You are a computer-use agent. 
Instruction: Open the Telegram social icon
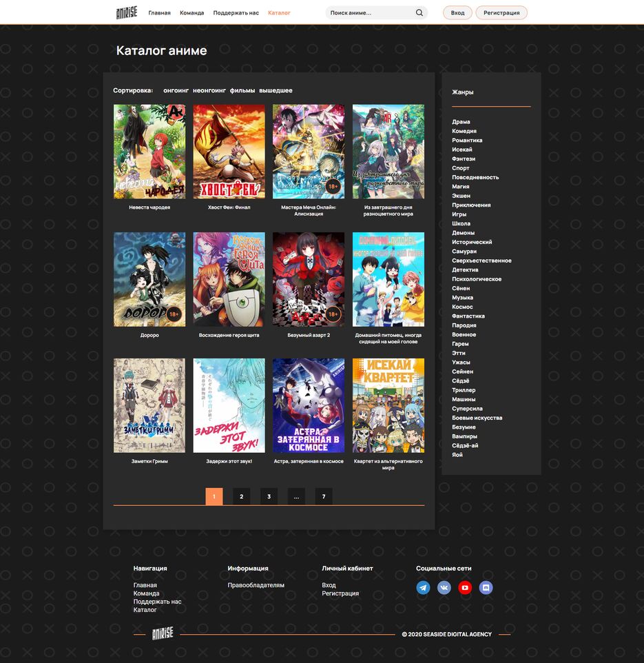(423, 588)
